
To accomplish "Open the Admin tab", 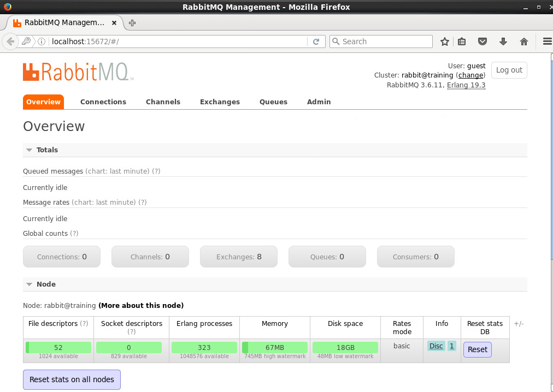I will click(x=319, y=102).
